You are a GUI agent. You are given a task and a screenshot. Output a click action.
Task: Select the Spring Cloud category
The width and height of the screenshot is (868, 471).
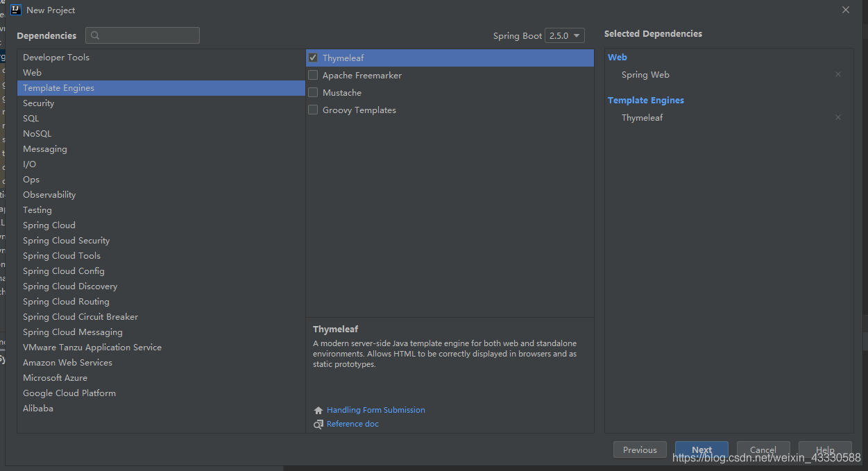pos(161,225)
